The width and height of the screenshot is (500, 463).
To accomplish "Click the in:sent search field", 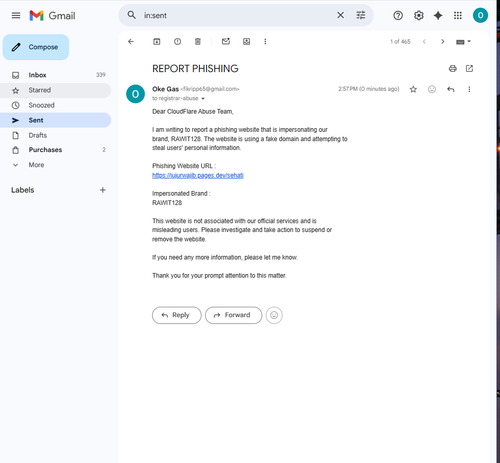I will pos(237,15).
